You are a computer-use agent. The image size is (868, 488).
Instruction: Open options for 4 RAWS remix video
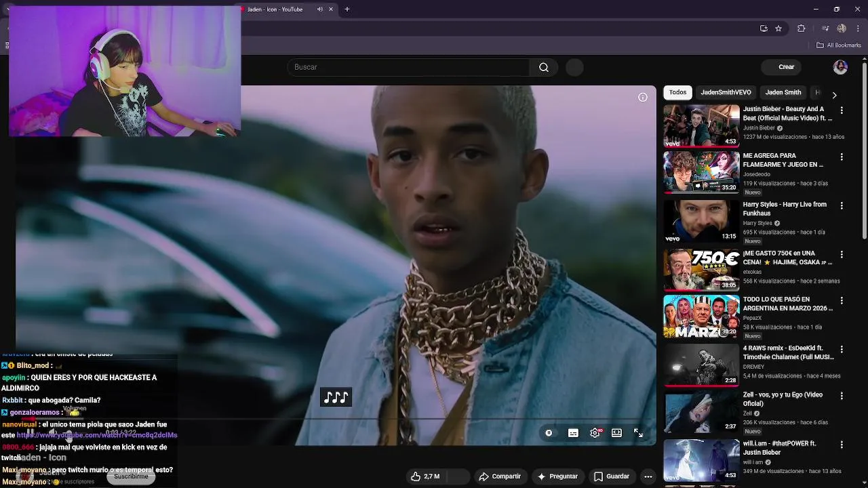coord(842,349)
